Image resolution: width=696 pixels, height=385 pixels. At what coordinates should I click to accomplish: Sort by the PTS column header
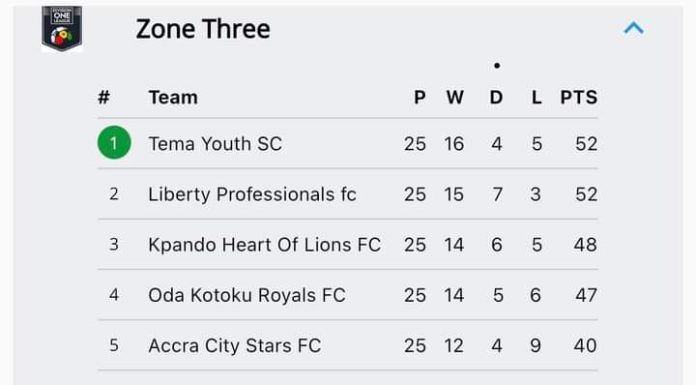click(x=579, y=97)
